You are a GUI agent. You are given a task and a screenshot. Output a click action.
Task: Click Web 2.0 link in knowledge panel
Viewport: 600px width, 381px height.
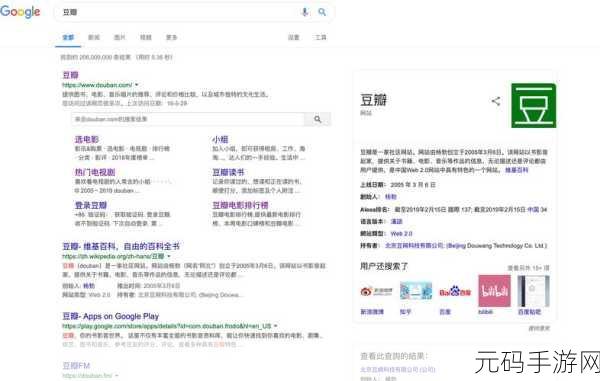[401, 234]
